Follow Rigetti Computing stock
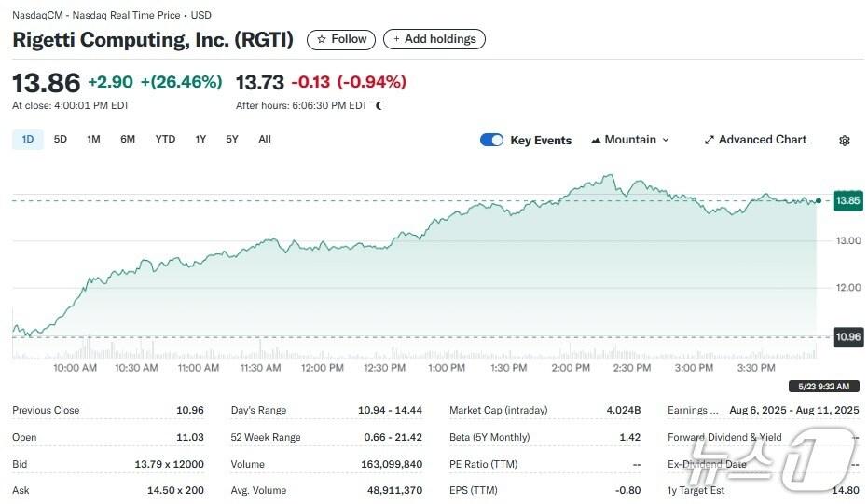The image size is (868, 504). point(341,39)
